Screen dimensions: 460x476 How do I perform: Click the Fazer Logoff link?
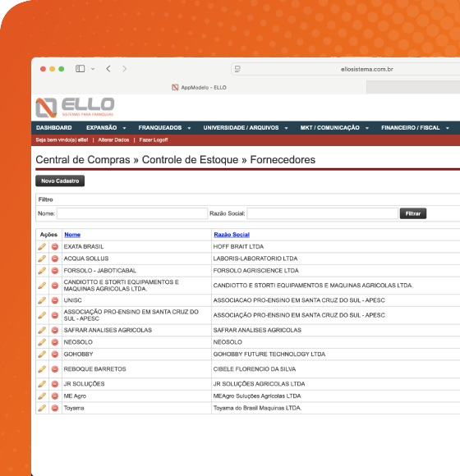154,140
